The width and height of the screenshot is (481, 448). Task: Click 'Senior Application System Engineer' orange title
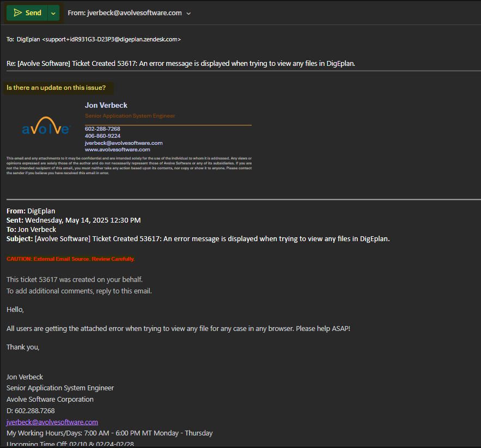(130, 116)
